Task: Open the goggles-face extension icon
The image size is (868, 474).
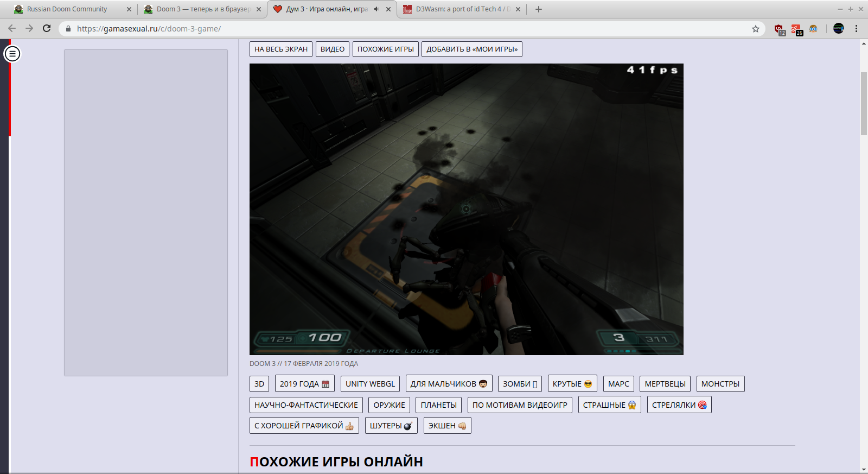Action: [x=813, y=29]
